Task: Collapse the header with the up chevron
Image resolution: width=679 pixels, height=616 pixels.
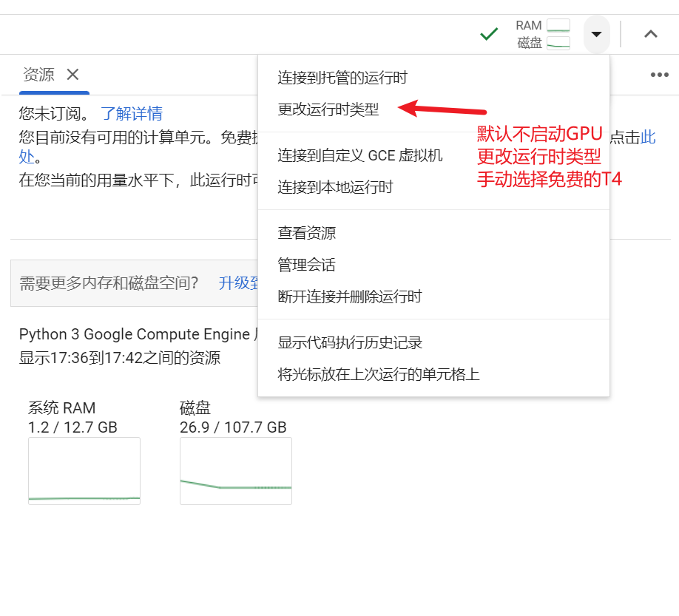Action: click(x=650, y=33)
